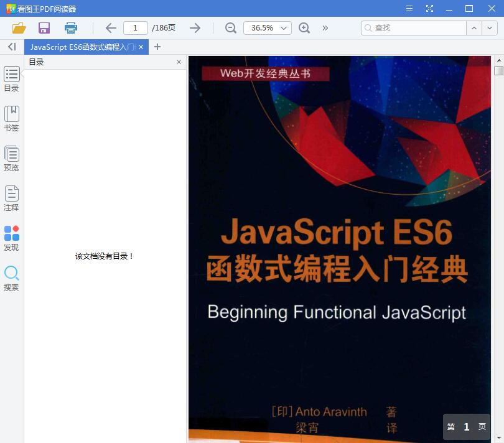Screen dimensions: 504x443
Task: Save the document with the floppy disk icon
Action: click(44, 28)
